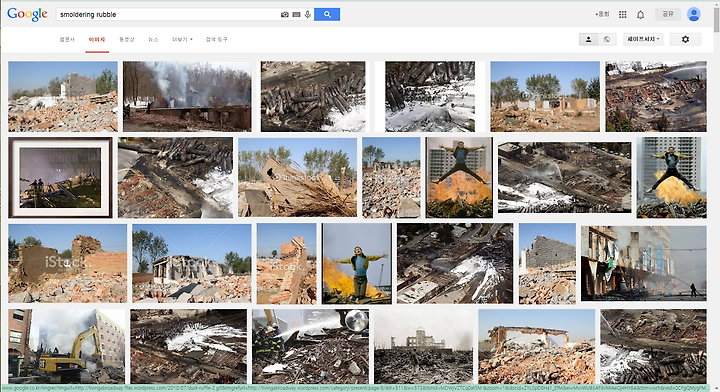The height and width of the screenshot is (392, 720).
Task: Open the framed picture thumbnail with dark border
Action: pos(60,177)
